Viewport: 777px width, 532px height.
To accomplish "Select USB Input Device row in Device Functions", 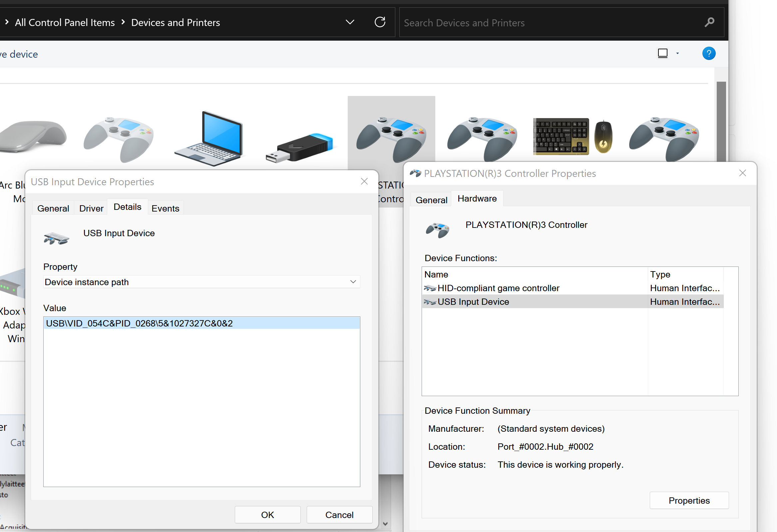I will click(573, 301).
